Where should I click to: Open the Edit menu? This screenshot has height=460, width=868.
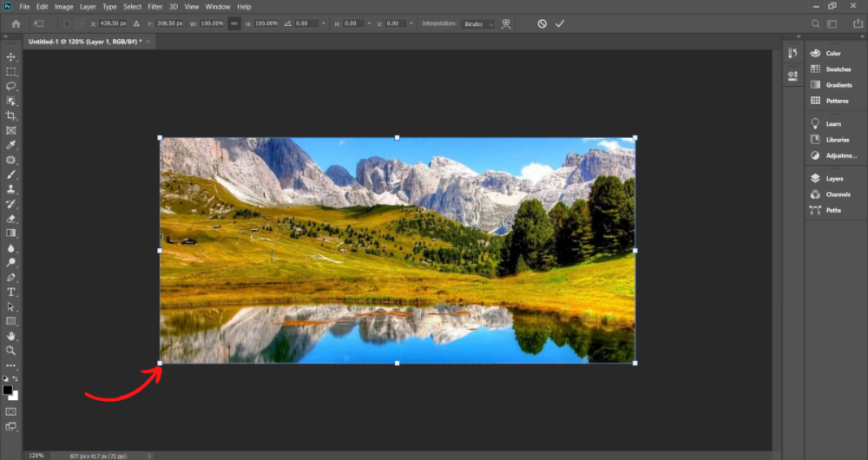42,7
